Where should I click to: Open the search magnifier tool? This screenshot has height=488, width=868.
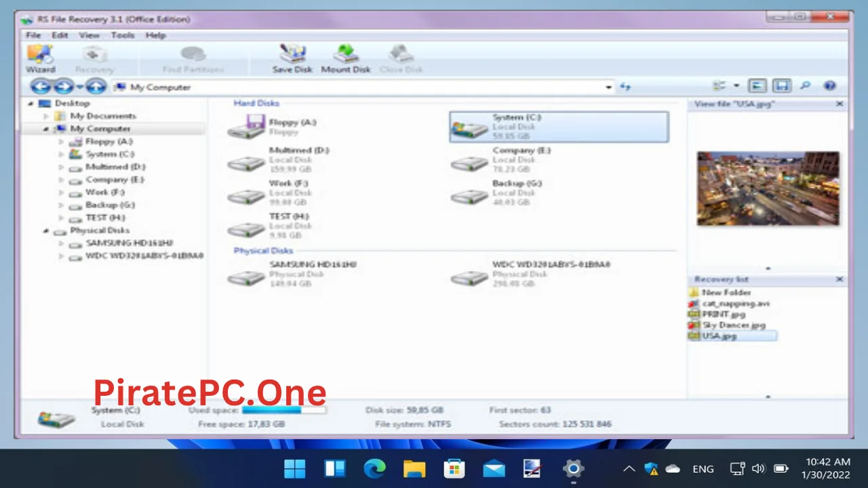click(806, 86)
